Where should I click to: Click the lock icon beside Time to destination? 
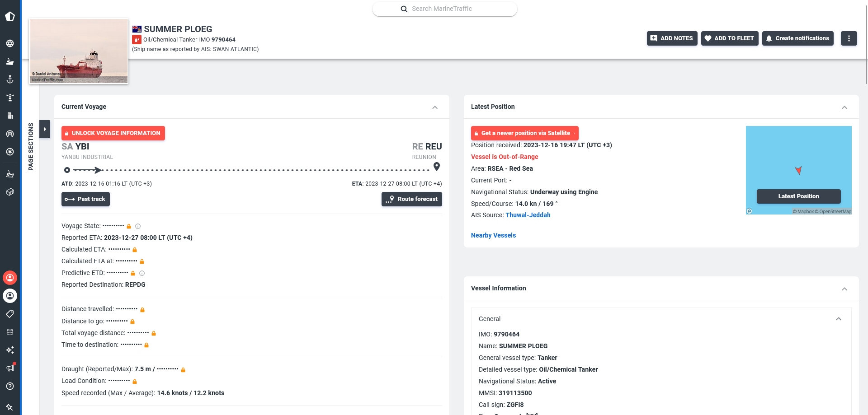point(146,345)
